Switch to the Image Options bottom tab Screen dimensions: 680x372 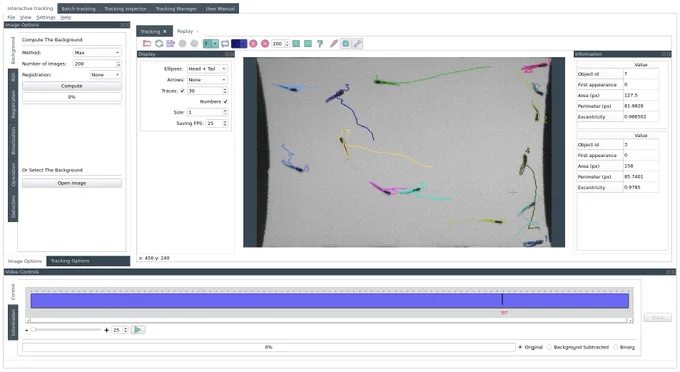tap(25, 261)
